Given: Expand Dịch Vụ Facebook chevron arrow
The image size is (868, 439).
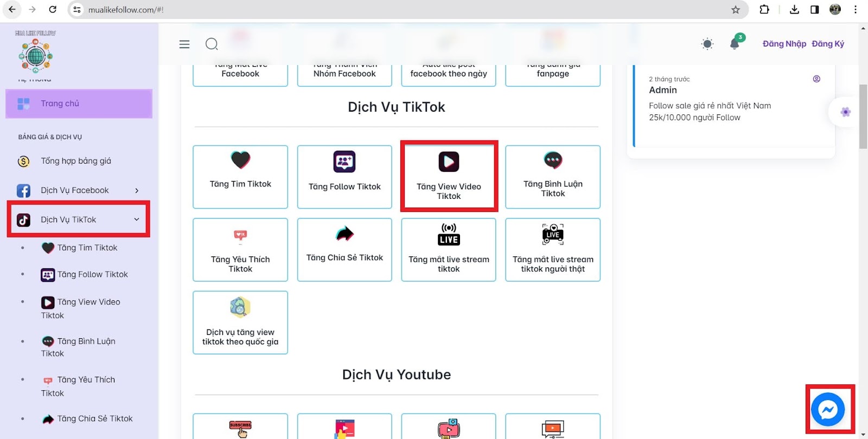Looking at the screenshot, I should pos(137,190).
